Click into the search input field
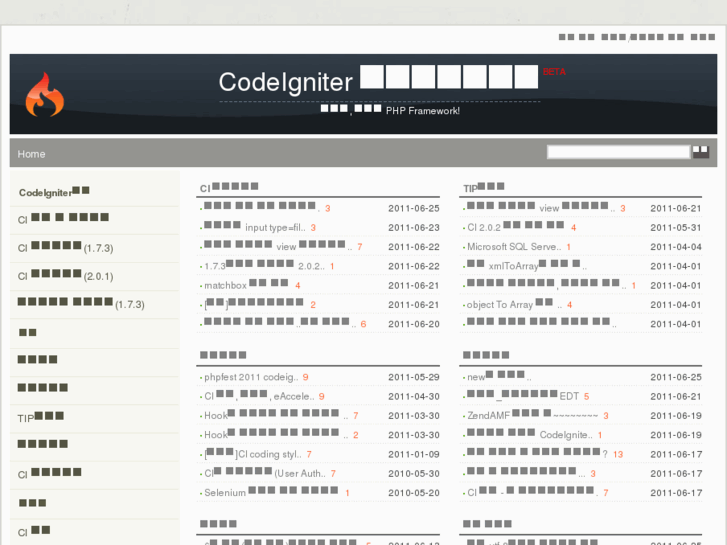 tap(618, 152)
